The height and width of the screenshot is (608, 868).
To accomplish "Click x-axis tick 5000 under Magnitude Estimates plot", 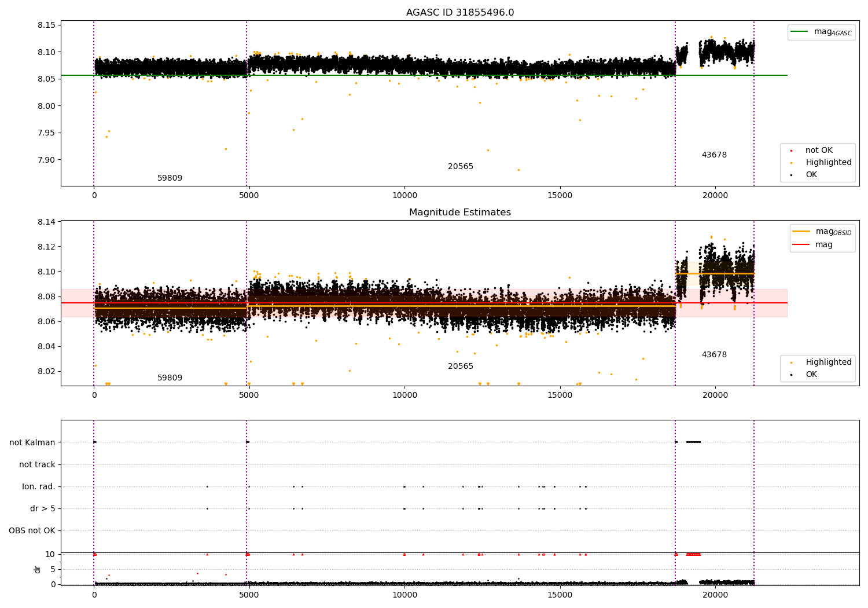I will 249,395.
